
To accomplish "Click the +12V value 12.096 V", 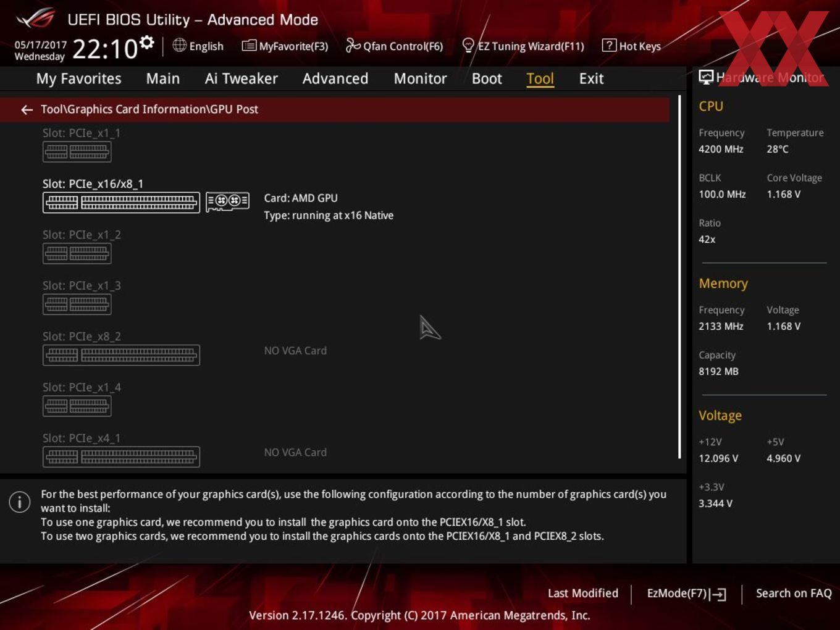I will pos(718,458).
